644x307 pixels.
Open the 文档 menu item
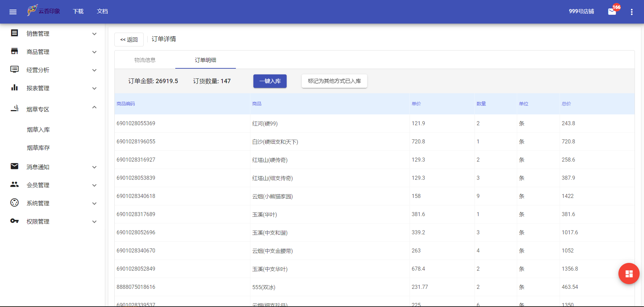pyautogui.click(x=102, y=11)
